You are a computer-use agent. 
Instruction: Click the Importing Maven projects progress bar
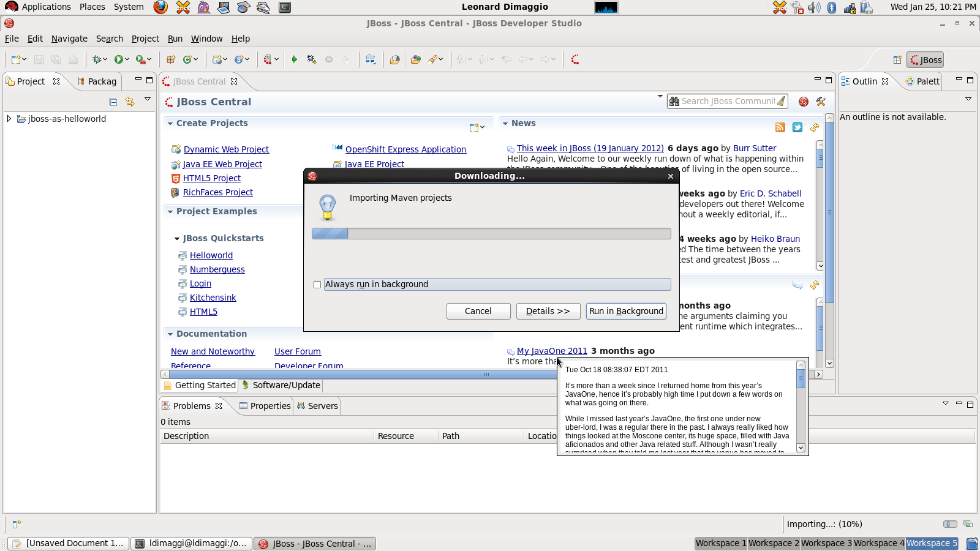491,233
